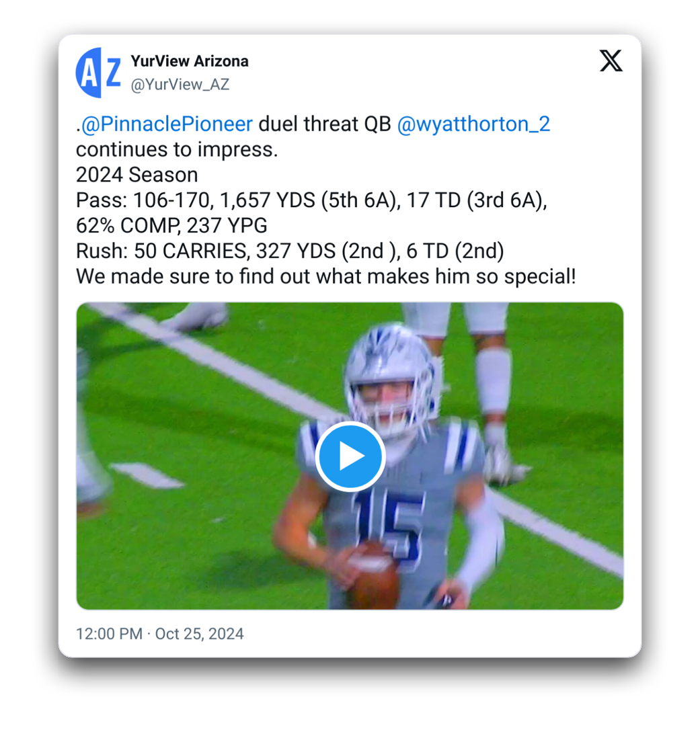Click the Oct 25, 2024 date
This screenshot has height=740, width=700.
tap(199, 634)
